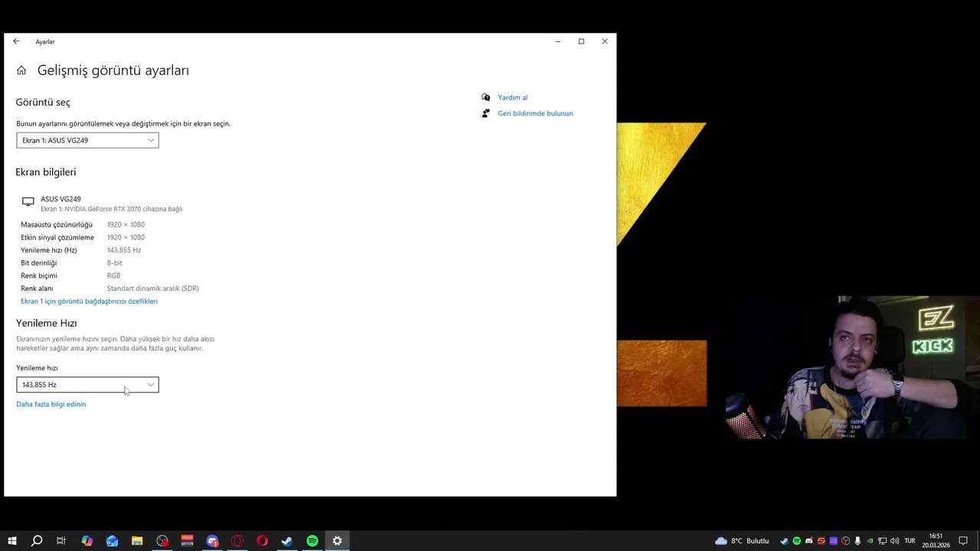
Task: Close the Ayarlar window
Action: pyautogui.click(x=605, y=41)
